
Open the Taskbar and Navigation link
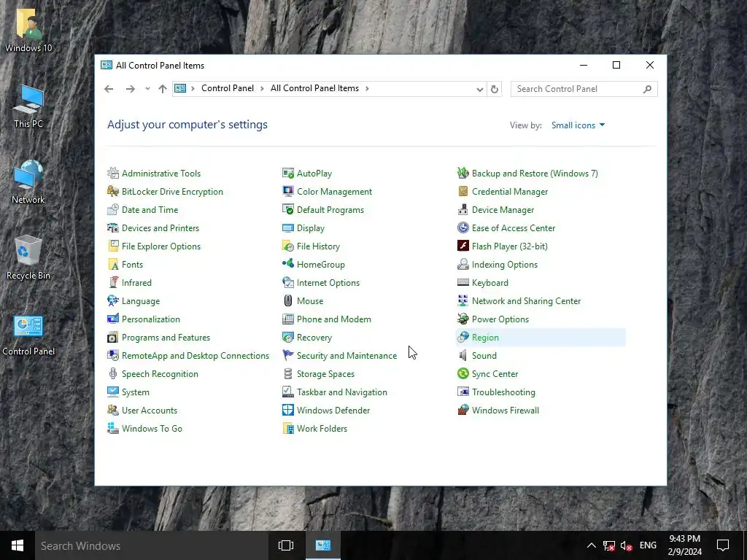(341, 392)
